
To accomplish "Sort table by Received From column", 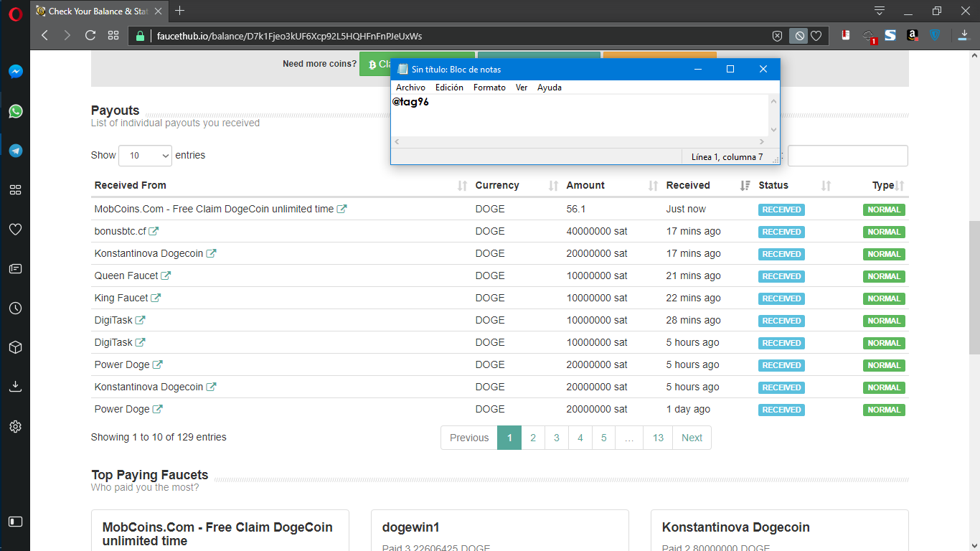I will pyautogui.click(x=281, y=185).
